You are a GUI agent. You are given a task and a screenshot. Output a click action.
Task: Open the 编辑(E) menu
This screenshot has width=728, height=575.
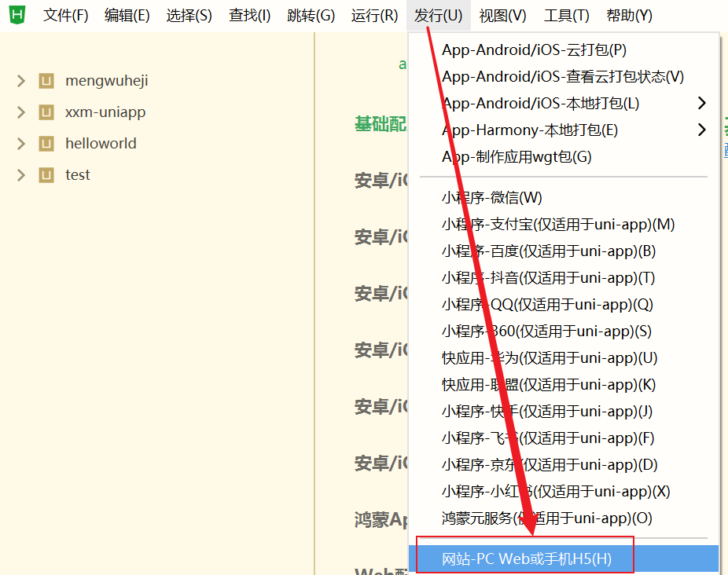tap(127, 15)
